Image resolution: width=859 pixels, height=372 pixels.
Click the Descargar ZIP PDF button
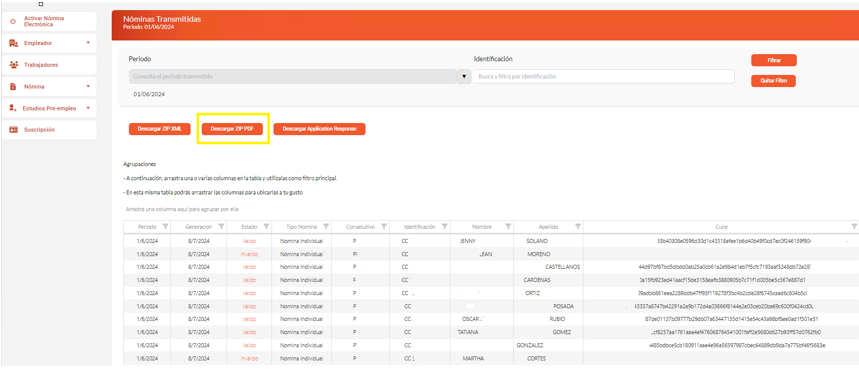[232, 129]
